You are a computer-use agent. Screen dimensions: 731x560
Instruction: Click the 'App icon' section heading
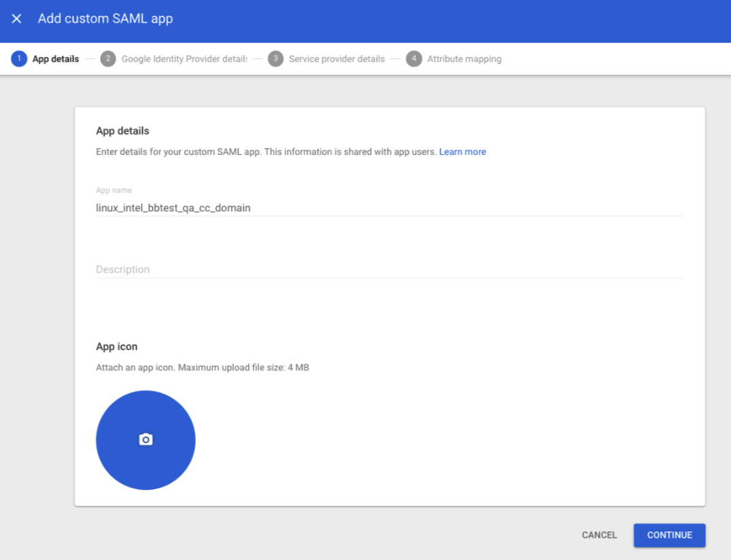(x=117, y=347)
